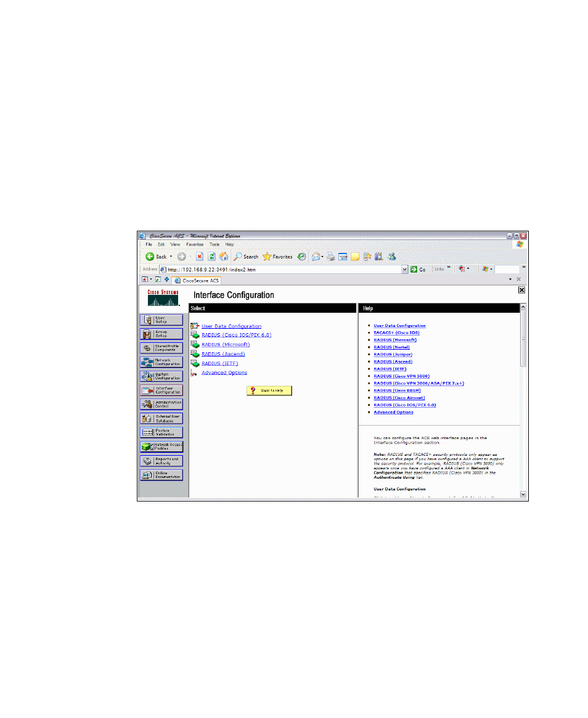Click the Home icon in toolbar
Image resolution: width=588 pixels, height=718 pixels.
click(224, 257)
